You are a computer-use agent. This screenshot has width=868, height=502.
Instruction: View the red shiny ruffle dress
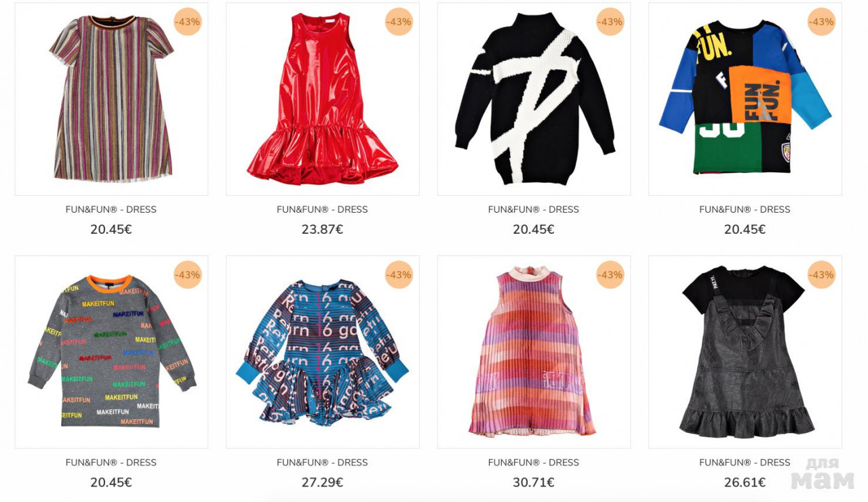(322, 99)
